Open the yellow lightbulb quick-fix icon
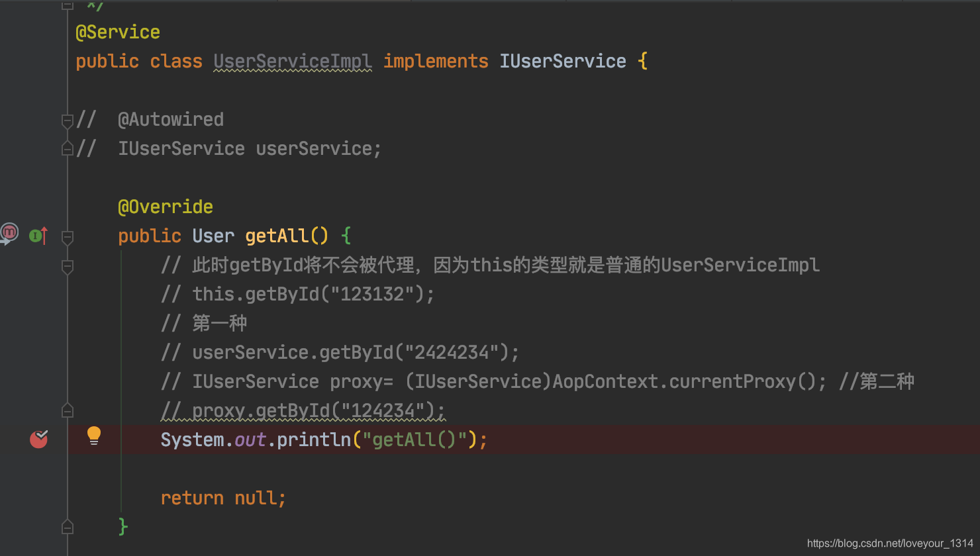The image size is (980, 556). coord(94,436)
